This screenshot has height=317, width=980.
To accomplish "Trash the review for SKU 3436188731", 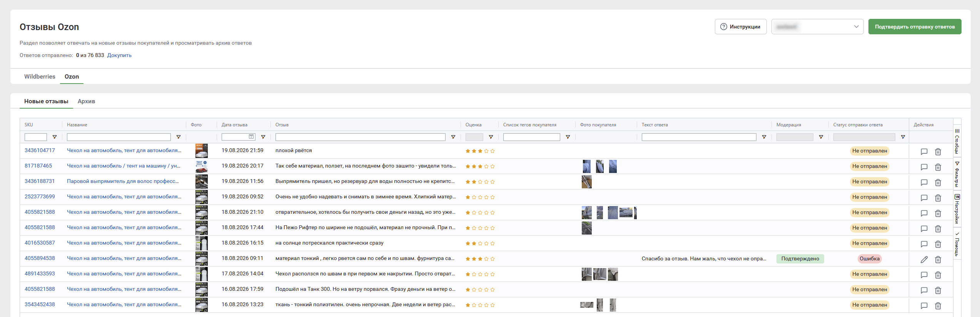I will click(938, 182).
